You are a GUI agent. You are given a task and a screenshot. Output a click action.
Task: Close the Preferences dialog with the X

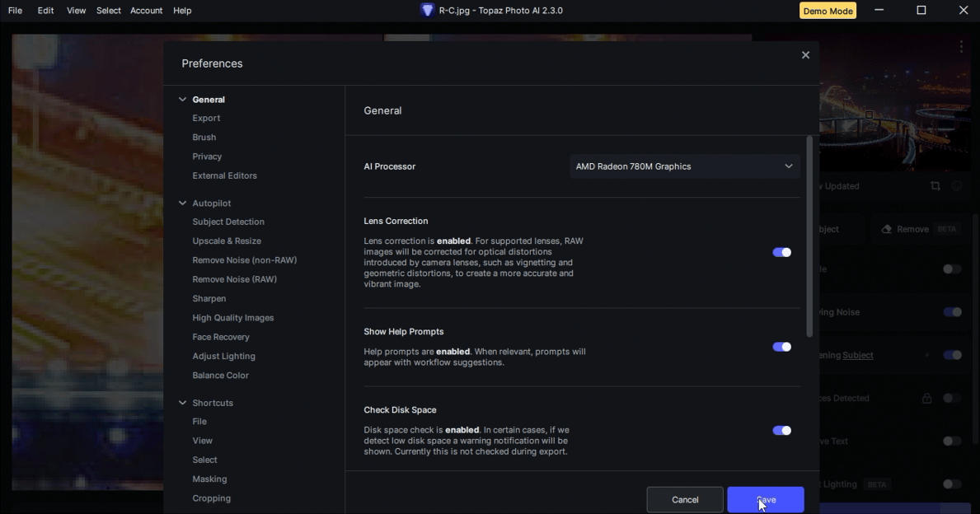coord(805,55)
